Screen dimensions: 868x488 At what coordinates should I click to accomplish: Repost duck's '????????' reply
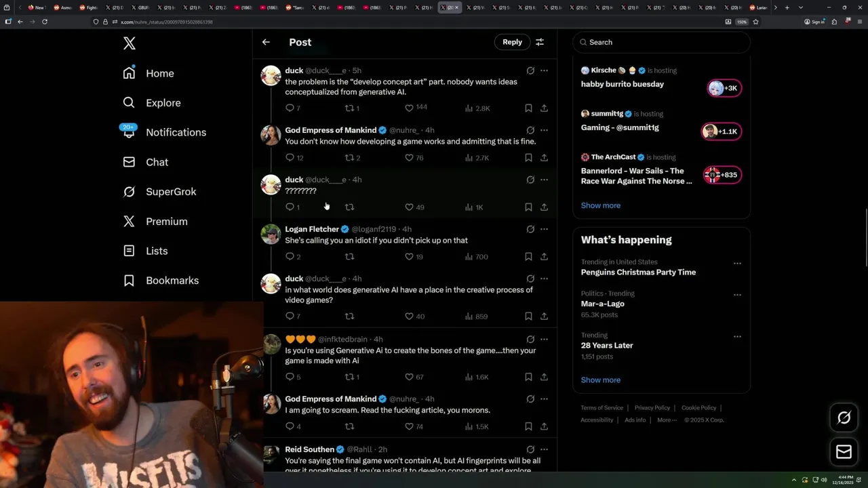click(x=349, y=207)
